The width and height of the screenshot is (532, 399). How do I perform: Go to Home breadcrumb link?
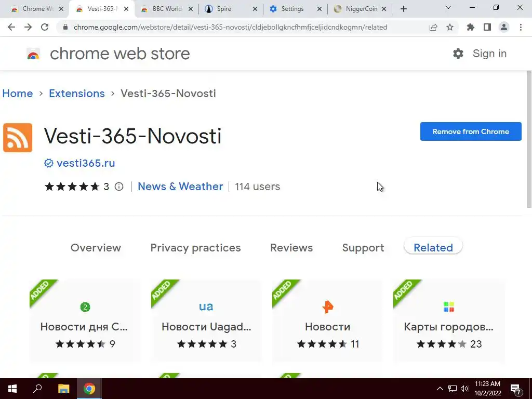pos(18,94)
